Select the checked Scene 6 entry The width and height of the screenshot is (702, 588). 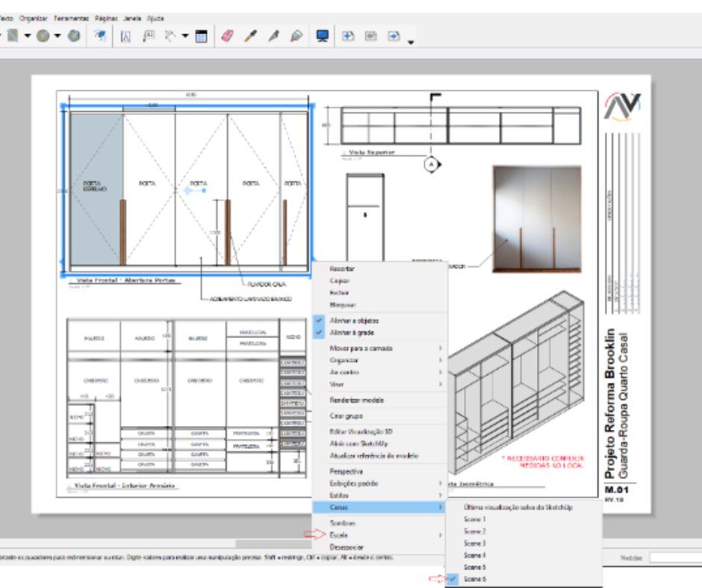coord(475,579)
